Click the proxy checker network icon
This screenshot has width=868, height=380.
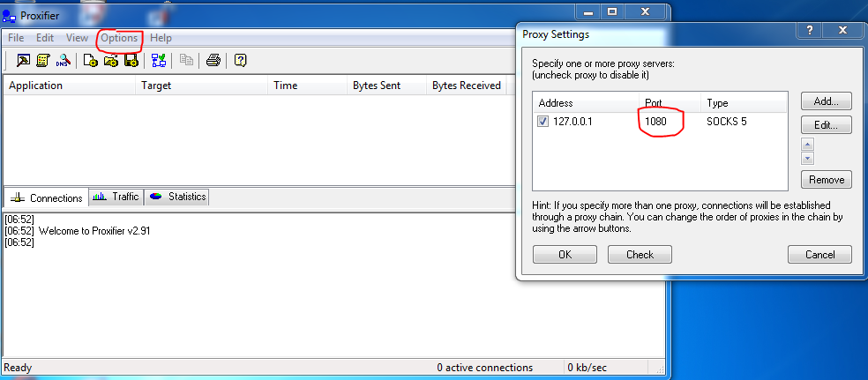[x=159, y=60]
